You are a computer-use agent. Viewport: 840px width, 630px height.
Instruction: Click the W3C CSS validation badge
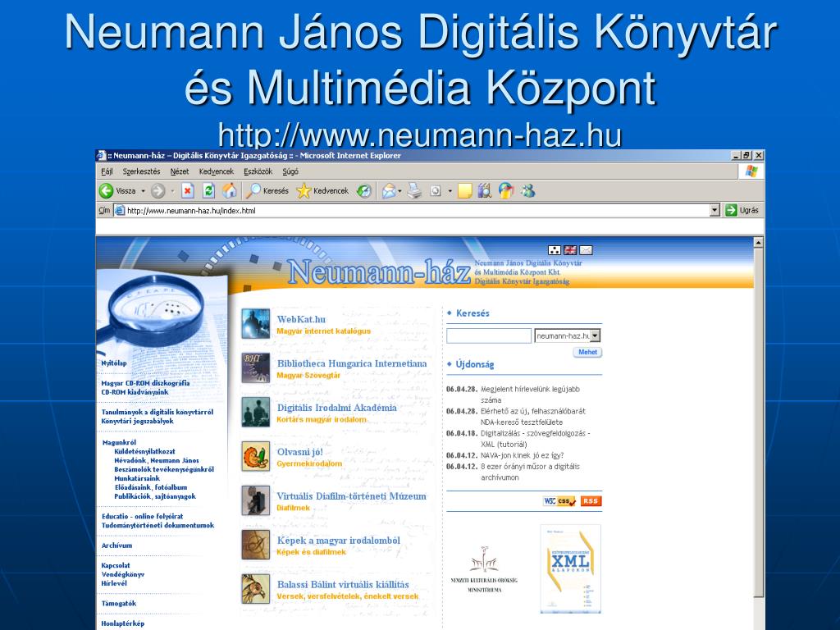click(x=559, y=501)
